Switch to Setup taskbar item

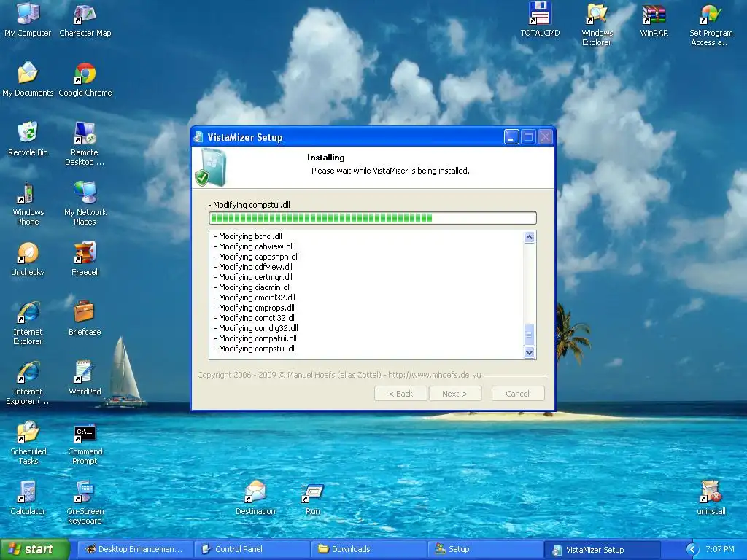click(485, 549)
